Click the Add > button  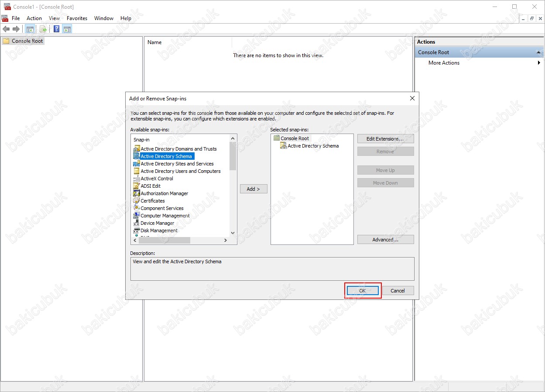click(254, 189)
